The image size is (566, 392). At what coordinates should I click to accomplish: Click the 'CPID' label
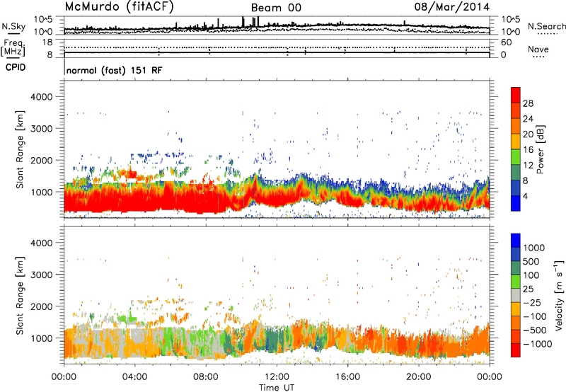(x=16, y=67)
